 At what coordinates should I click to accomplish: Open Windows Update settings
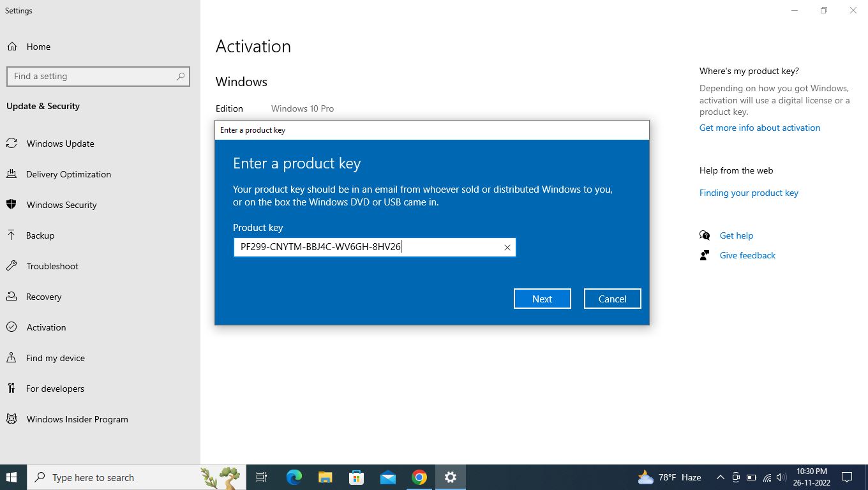pyautogui.click(x=60, y=144)
